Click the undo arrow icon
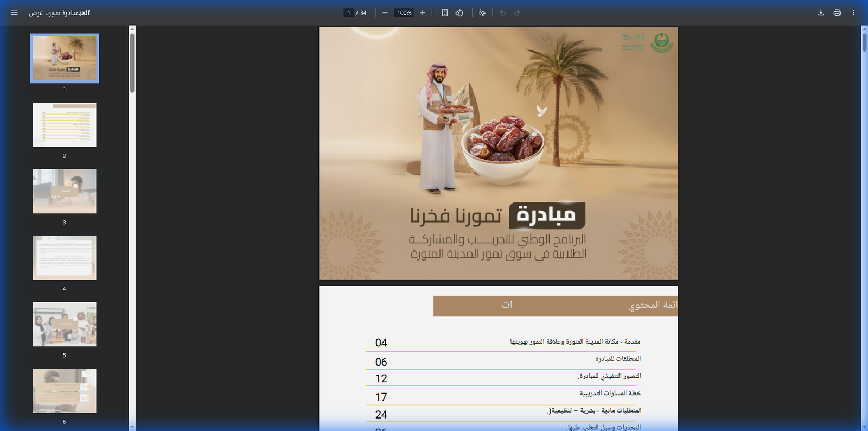The height and width of the screenshot is (431, 868). point(503,12)
